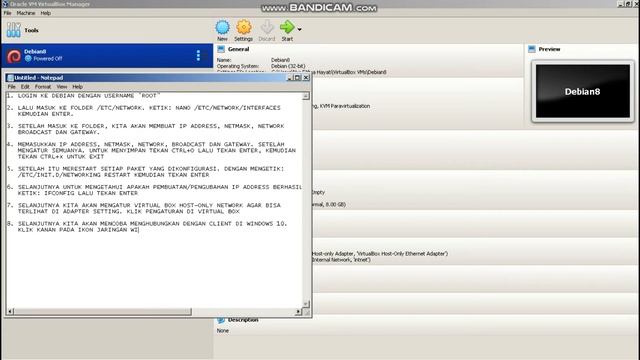640x360 pixels.
Task: Click Notepad vertical scrollbar down arrow
Action: [306, 304]
